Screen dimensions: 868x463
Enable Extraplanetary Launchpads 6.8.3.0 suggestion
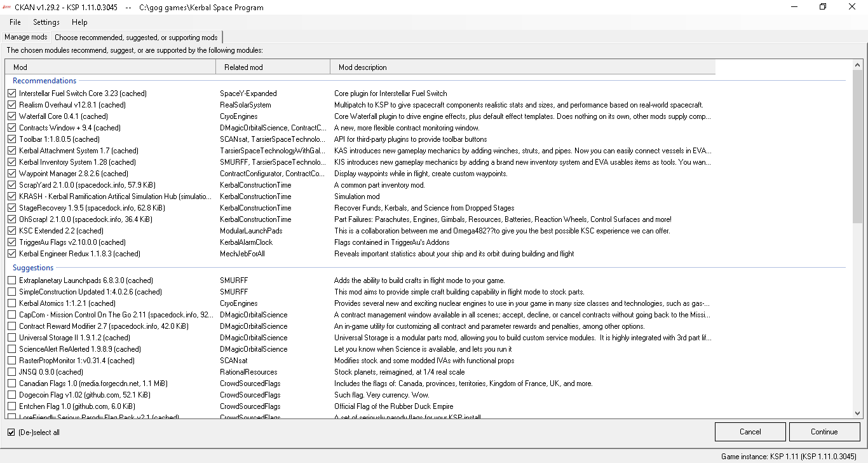tap(11, 280)
